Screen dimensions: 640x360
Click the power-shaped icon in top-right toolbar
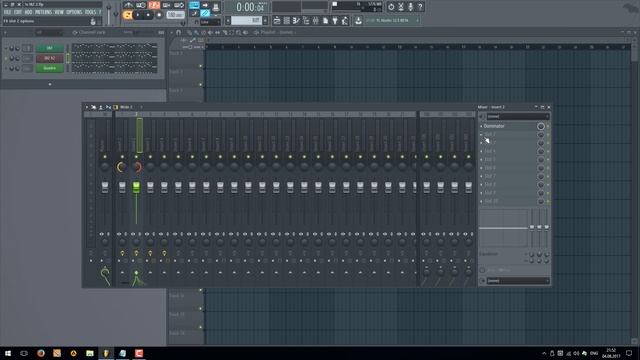[x=391, y=7]
